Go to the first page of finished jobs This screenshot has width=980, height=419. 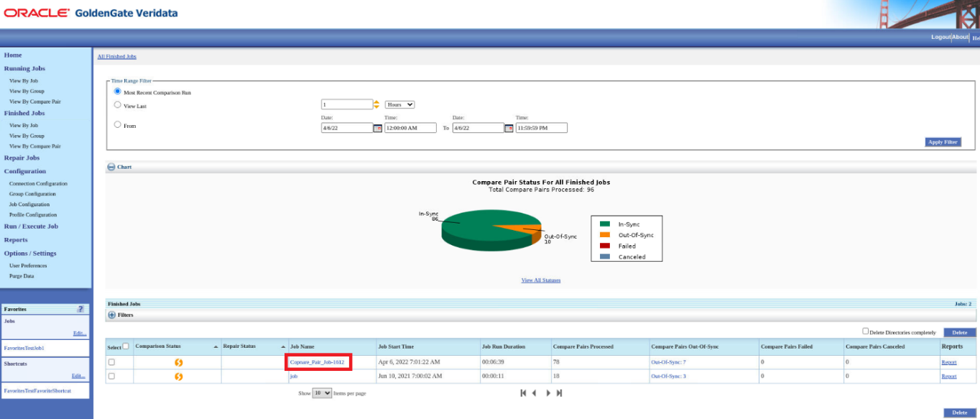[x=523, y=393]
